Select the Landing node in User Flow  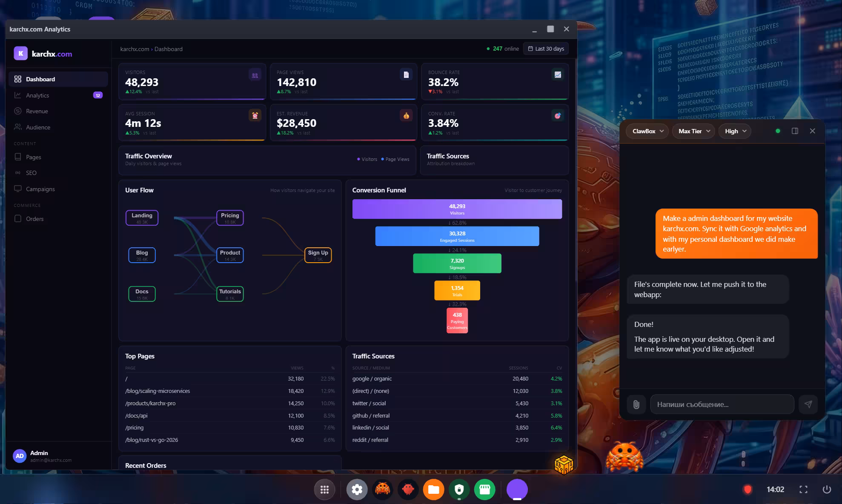coord(142,218)
